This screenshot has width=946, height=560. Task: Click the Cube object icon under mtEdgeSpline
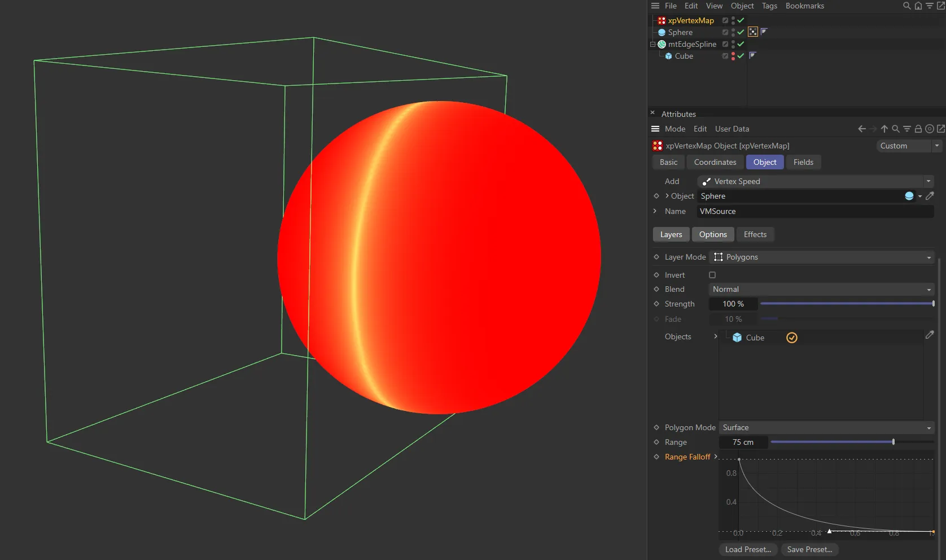pos(669,56)
